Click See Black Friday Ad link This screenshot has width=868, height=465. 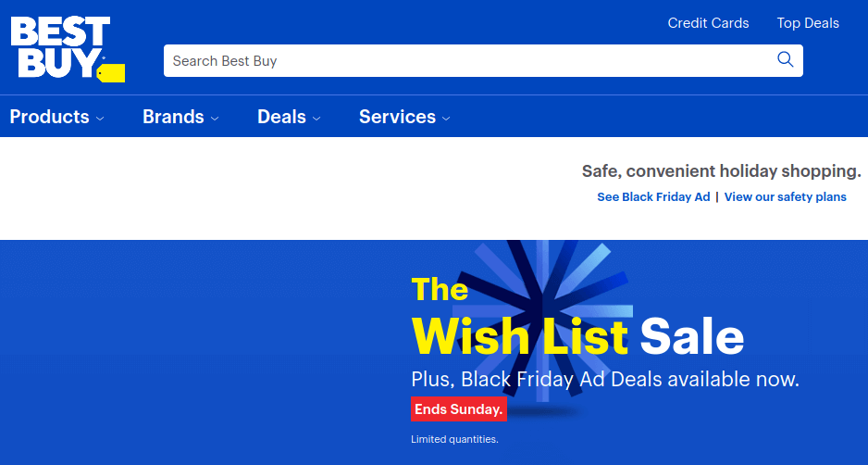coord(653,196)
